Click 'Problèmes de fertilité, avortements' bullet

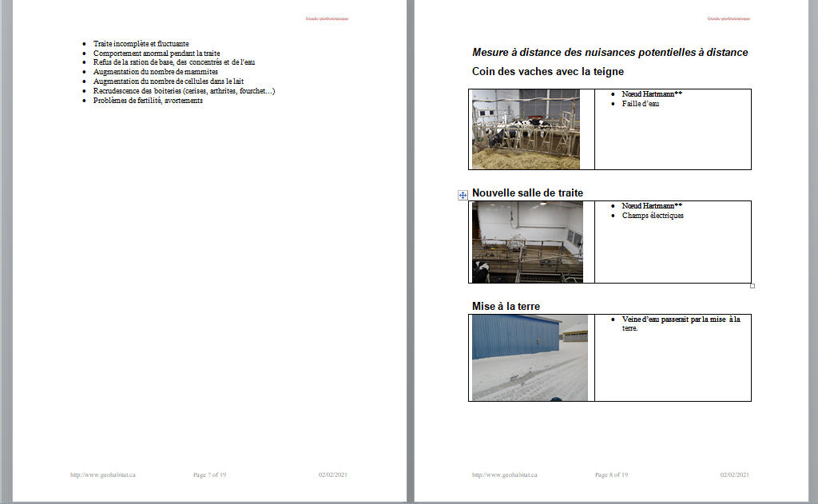pyautogui.click(x=148, y=101)
